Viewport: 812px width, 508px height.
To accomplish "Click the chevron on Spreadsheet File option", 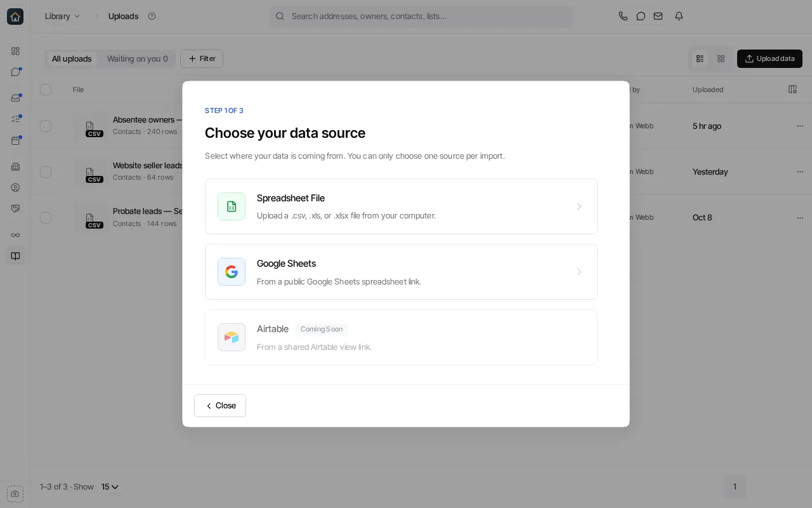I will pyautogui.click(x=579, y=206).
